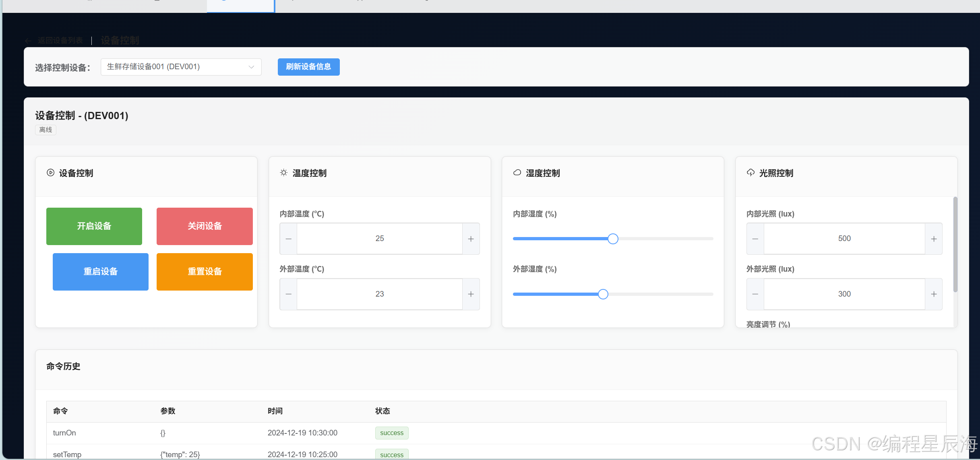The width and height of the screenshot is (980, 460).
Task: Click back arrow to device list
Action: (28, 41)
